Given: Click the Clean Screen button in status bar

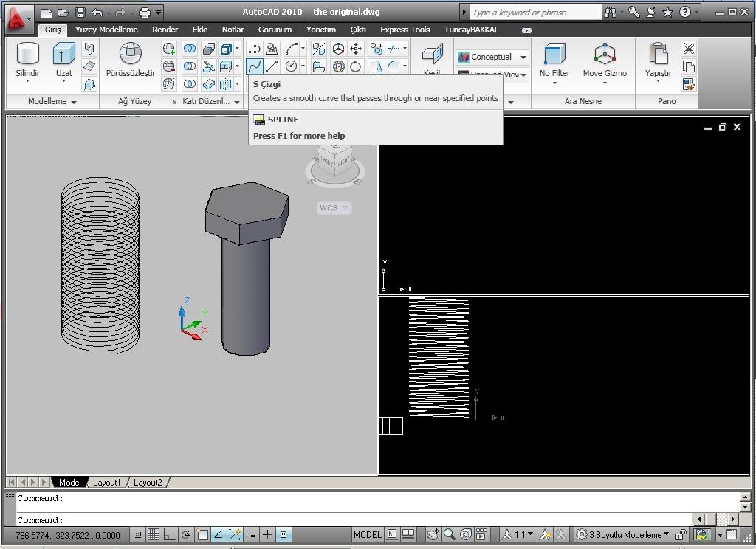Looking at the screenshot, I should pos(732,534).
